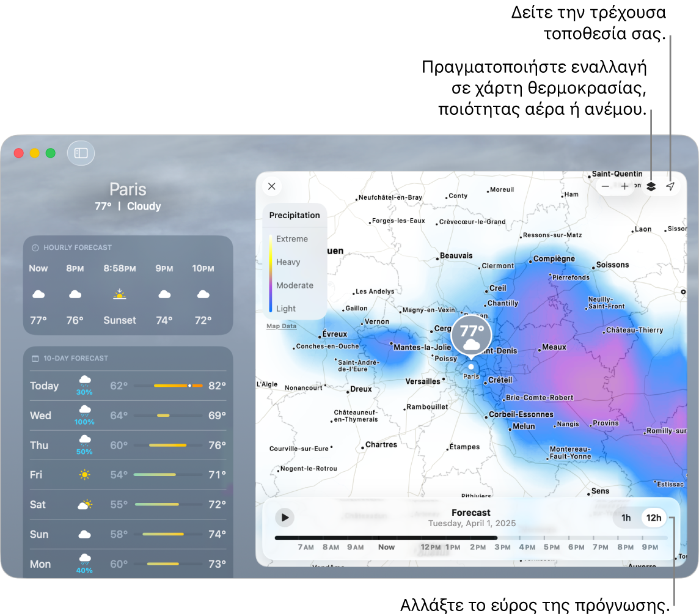Screen dimensions: 699x616
Task: Play the precipitation forecast animation
Action: coord(284,518)
